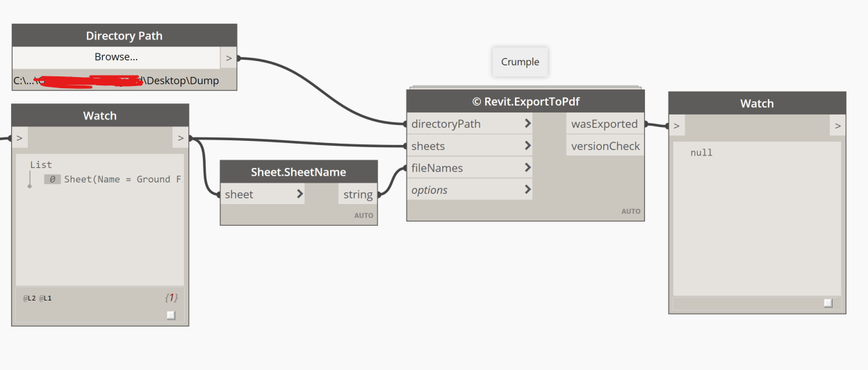Screen dimensions: 868x370
Task: Click the right Watch node output port
Action: tap(837, 126)
